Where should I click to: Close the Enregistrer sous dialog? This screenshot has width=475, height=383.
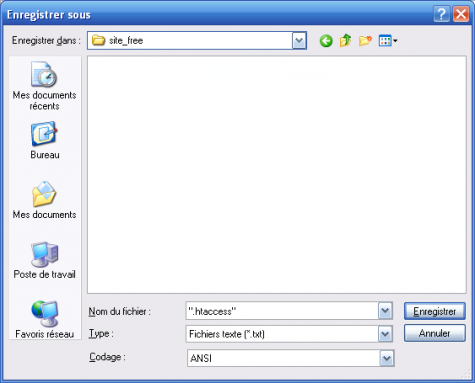pyautogui.click(x=461, y=14)
